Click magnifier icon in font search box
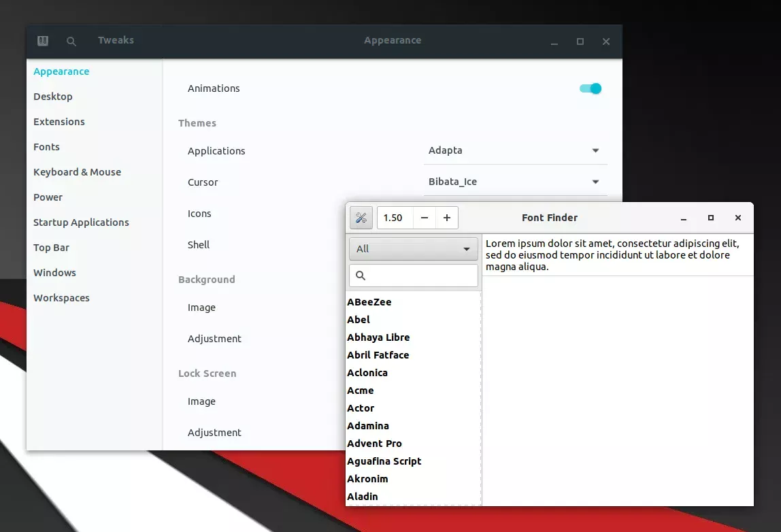 pyautogui.click(x=361, y=276)
